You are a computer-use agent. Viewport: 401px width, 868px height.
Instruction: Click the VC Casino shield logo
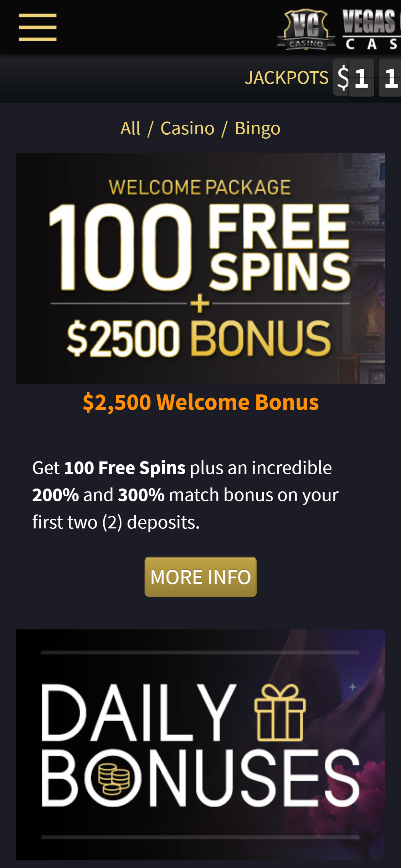point(306,30)
